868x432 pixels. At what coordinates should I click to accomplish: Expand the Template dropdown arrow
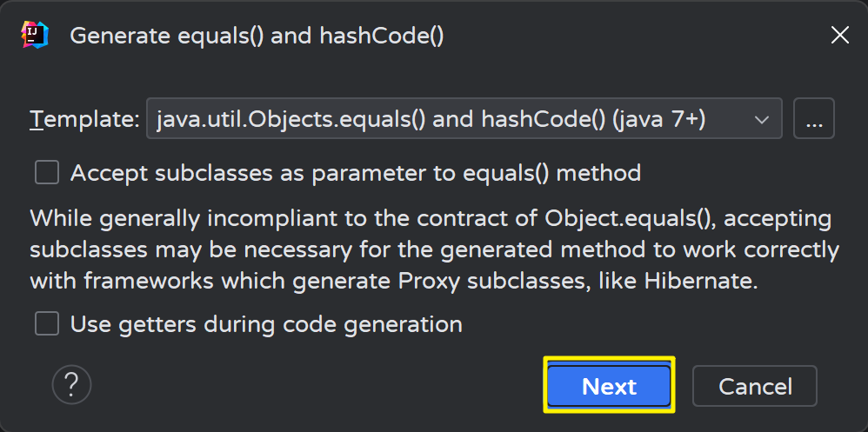[x=762, y=120]
